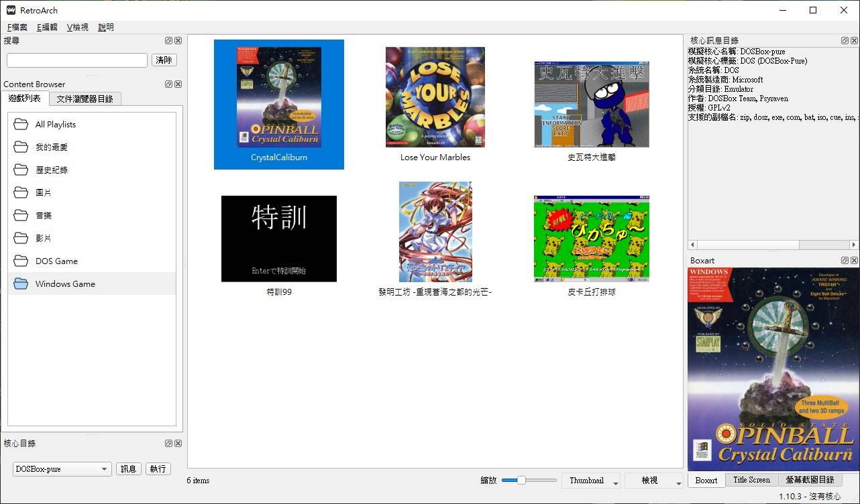
Task: Open the V檢視 menu
Action: (78, 27)
